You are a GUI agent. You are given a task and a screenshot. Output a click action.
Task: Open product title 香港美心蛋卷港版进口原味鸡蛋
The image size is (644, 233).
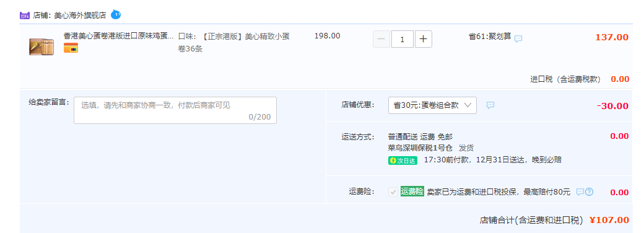(119, 36)
